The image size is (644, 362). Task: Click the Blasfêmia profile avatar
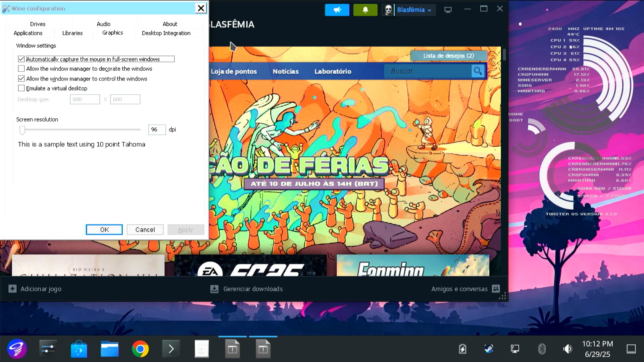coord(388,10)
